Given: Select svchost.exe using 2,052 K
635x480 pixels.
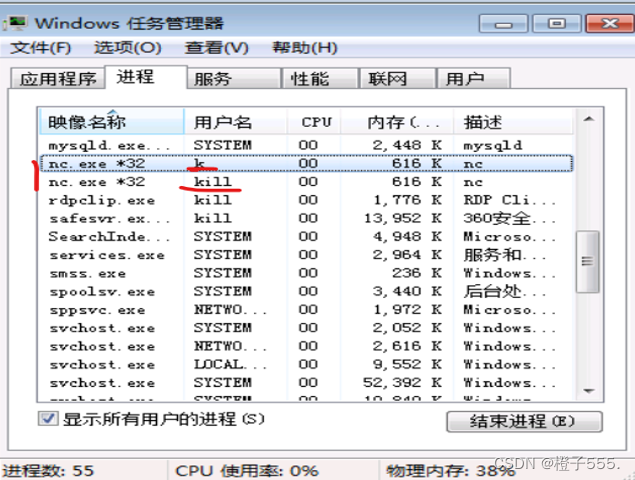Looking at the screenshot, I should tap(306, 328).
